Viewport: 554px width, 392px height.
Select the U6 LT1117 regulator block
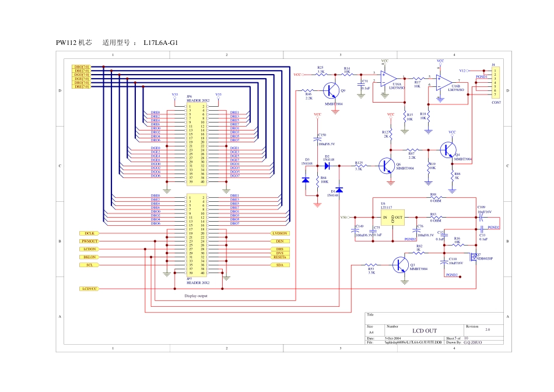click(392, 218)
